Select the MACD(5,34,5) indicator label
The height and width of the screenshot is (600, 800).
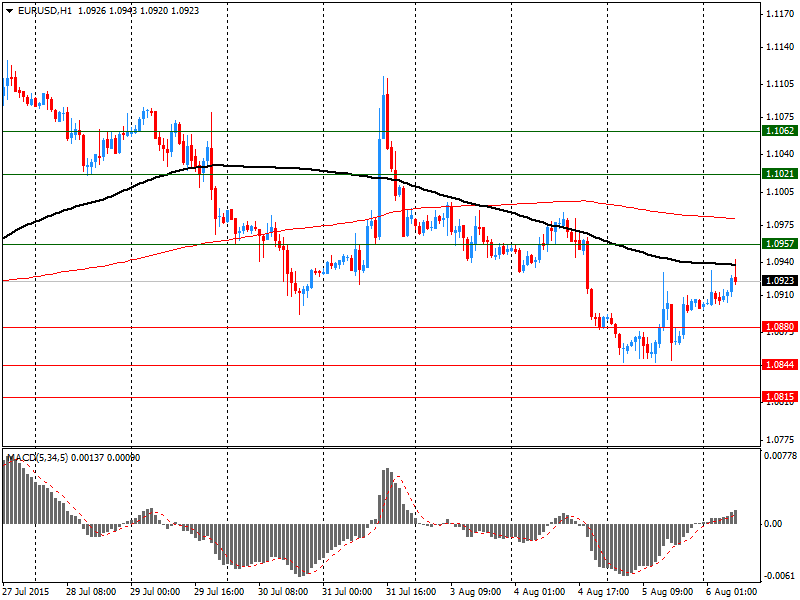tap(38, 458)
